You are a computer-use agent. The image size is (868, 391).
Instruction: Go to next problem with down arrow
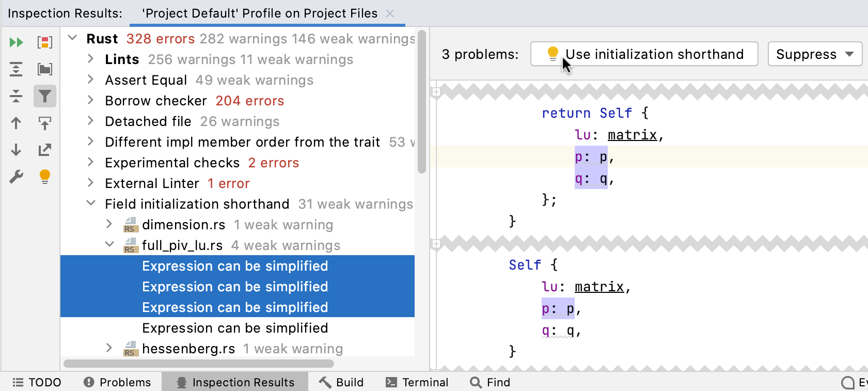coord(17,150)
